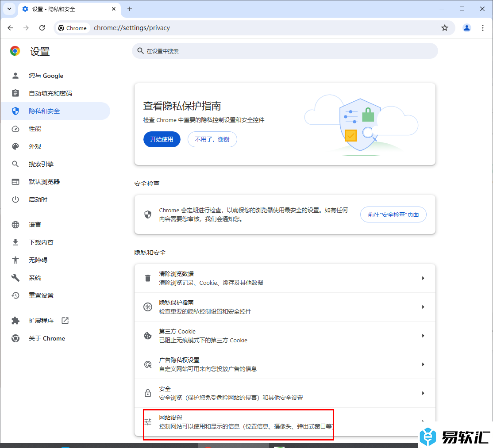Screen dimensions: 493x448
Task: Open 关于 Chrome page
Action: pos(55,338)
